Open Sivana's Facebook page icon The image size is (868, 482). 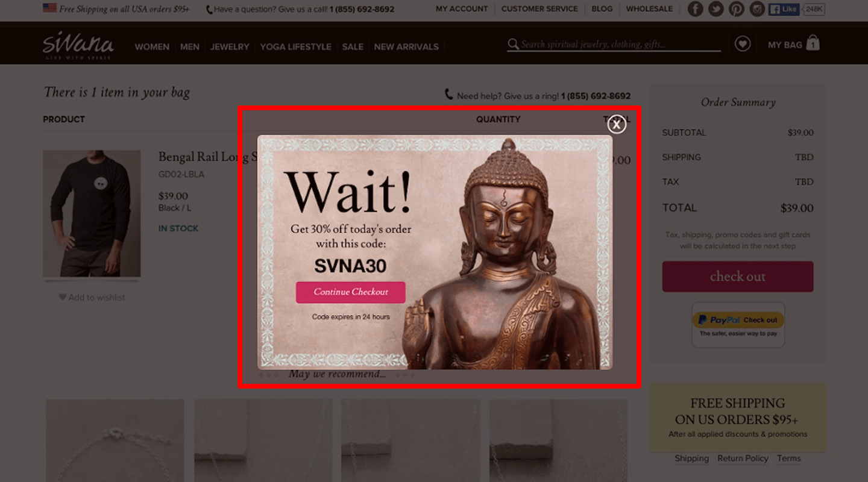[x=695, y=9]
